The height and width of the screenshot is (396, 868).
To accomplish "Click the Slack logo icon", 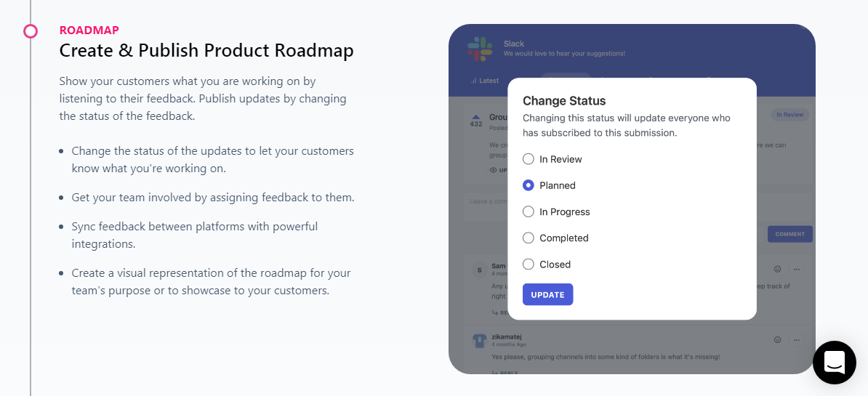I will (x=480, y=49).
